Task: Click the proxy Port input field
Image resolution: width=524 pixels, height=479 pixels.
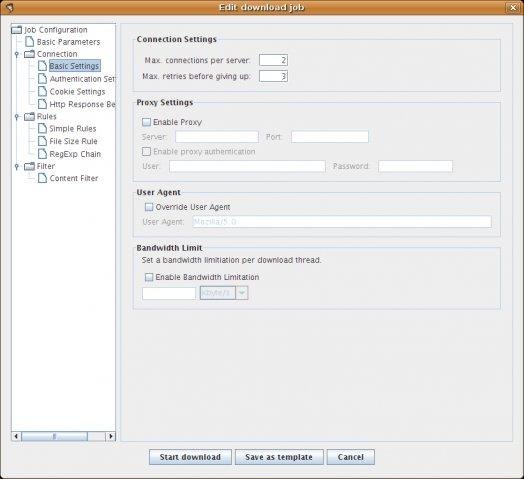Action: click(x=330, y=137)
